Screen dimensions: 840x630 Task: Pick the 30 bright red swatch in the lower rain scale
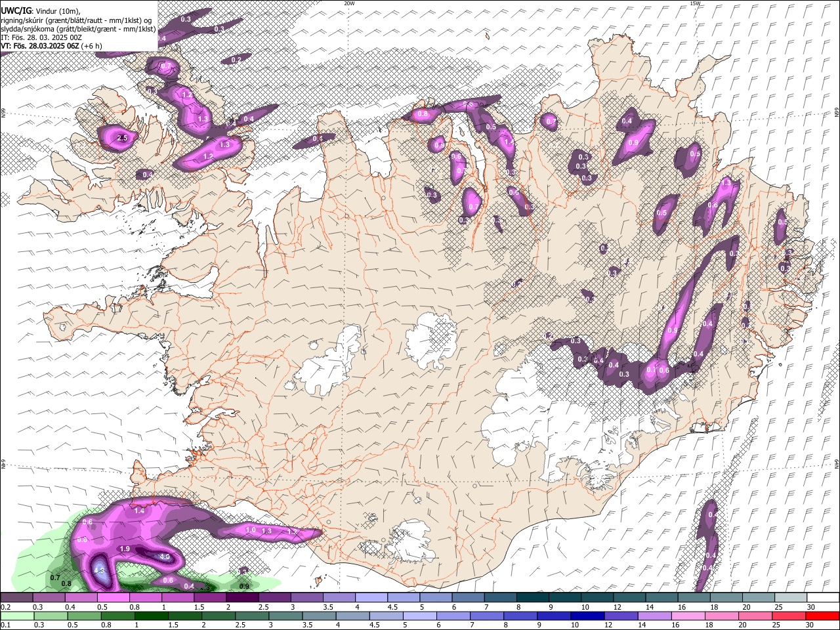[823, 616]
